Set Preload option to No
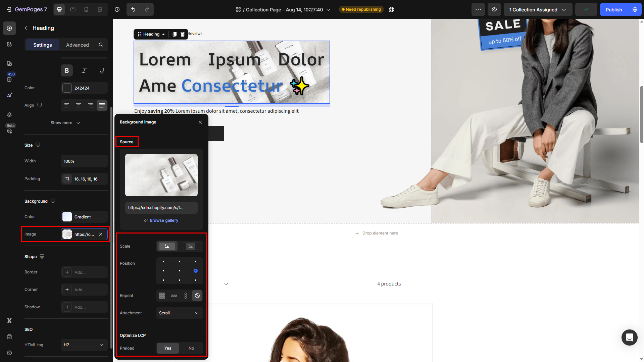The image size is (644, 362). [191, 348]
